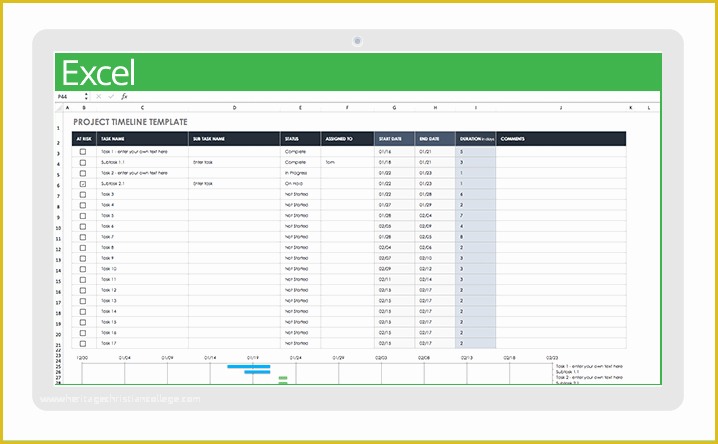
Task: Uncheck the At Risk checkbox for Subtask 2.1
Action: pyautogui.click(x=83, y=184)
